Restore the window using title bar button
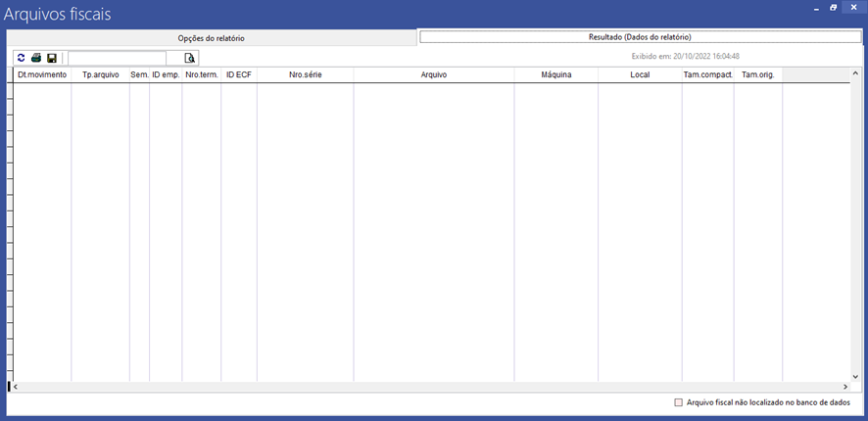Screen dimensions: 868x421 (x=834, y=8)
